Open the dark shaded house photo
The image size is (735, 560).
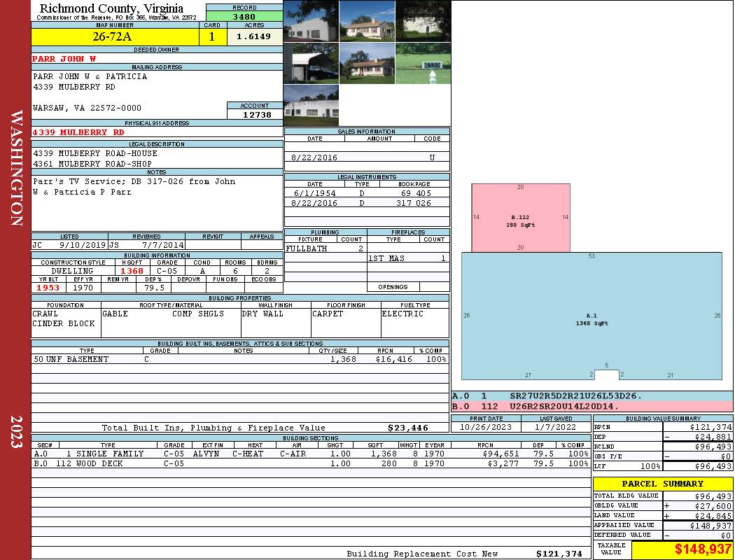click(x=423, y=21)
